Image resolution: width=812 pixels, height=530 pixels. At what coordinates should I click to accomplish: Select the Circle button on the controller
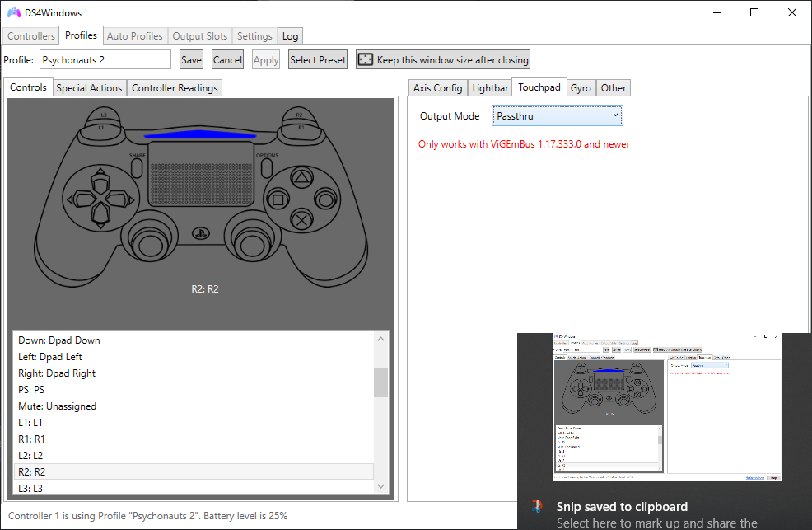point(326,199)
